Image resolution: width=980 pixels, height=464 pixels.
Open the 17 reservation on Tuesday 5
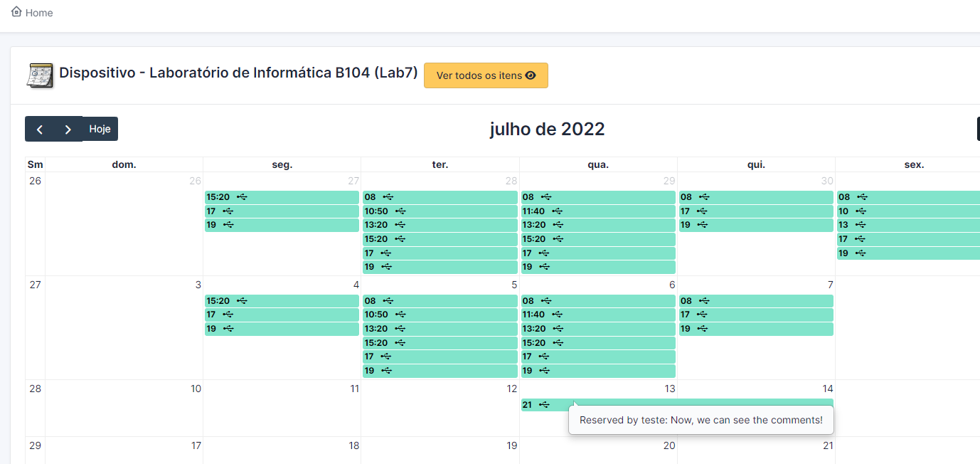(x=440, y=357)
